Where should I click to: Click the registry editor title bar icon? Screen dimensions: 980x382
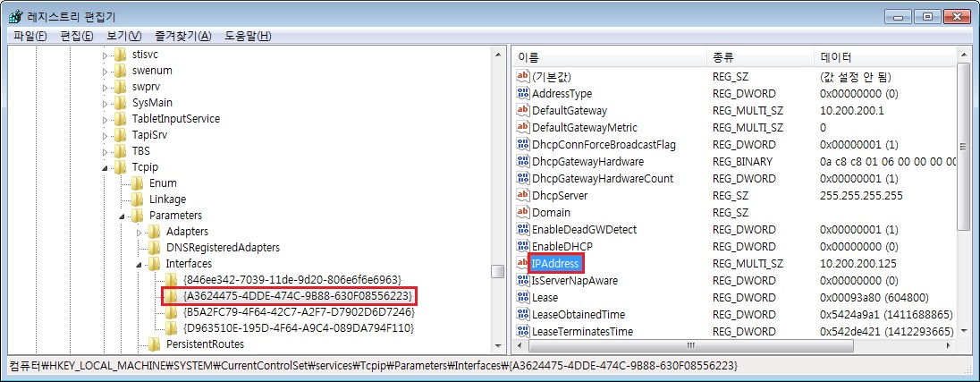16,16
